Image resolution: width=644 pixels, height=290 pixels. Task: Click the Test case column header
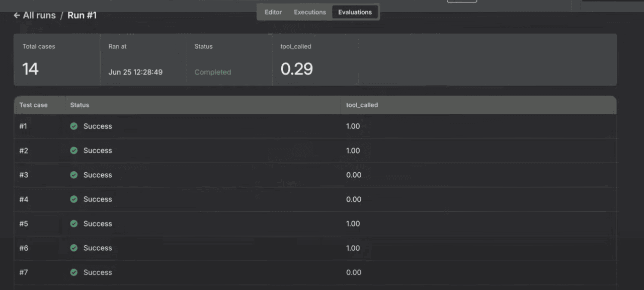point(33,105)
